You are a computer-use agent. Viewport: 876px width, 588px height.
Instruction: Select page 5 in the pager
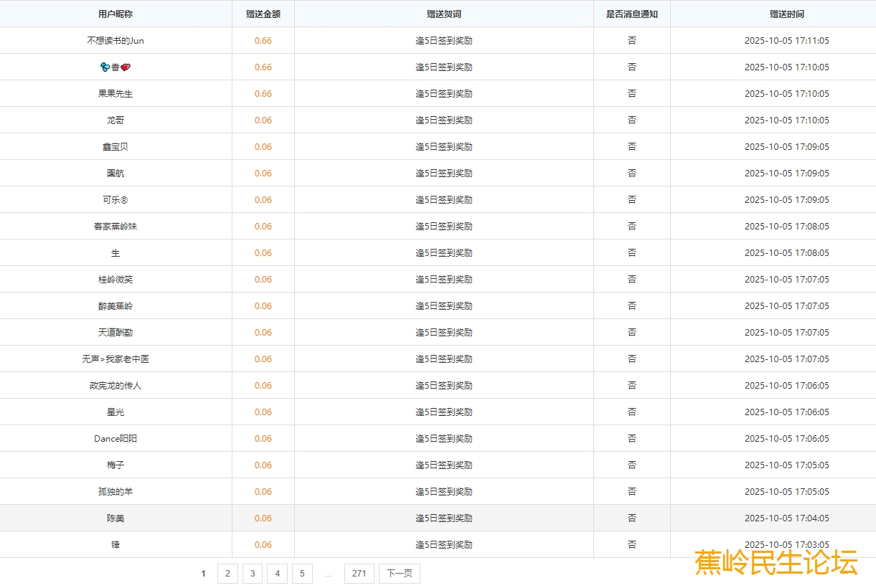point(302,574)
